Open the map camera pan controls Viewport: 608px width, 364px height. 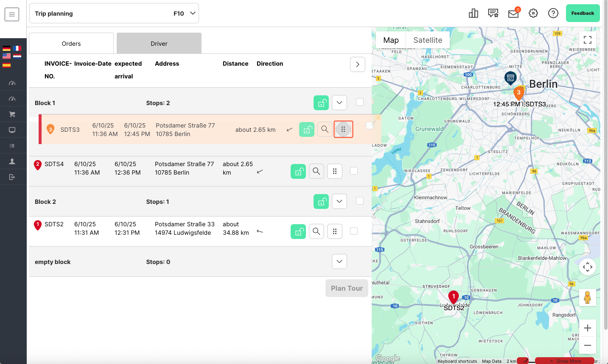(588, 267)
